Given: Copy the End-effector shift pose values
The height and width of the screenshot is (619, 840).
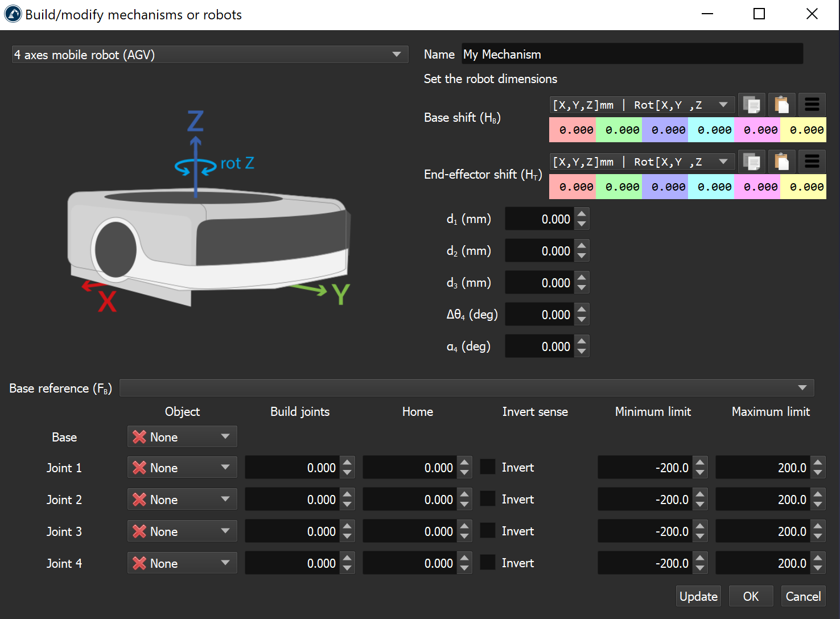Looking at the screenshot, I should click(751, 162).
